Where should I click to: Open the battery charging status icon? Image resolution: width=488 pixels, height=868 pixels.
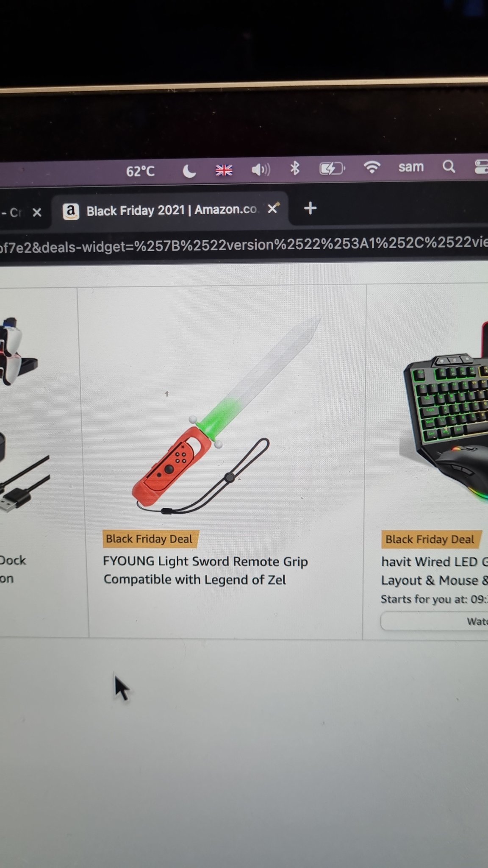click(332, 169)
